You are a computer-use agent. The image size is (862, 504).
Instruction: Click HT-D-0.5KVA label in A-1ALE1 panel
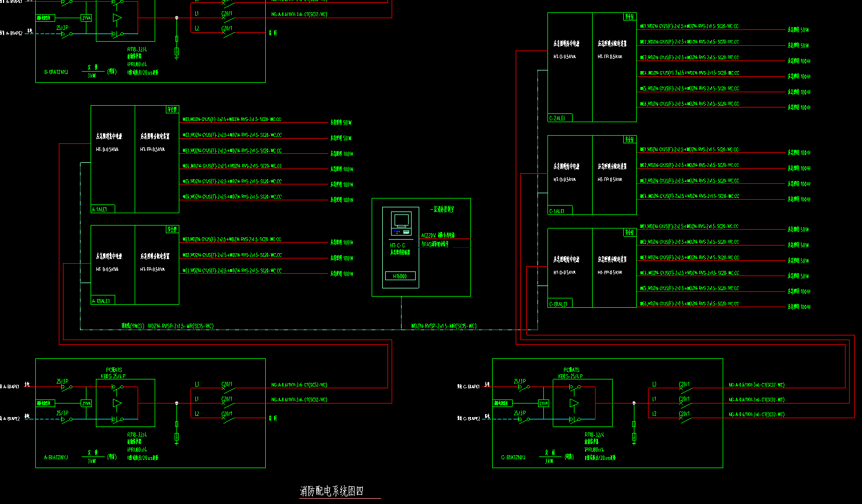[107, 150]
